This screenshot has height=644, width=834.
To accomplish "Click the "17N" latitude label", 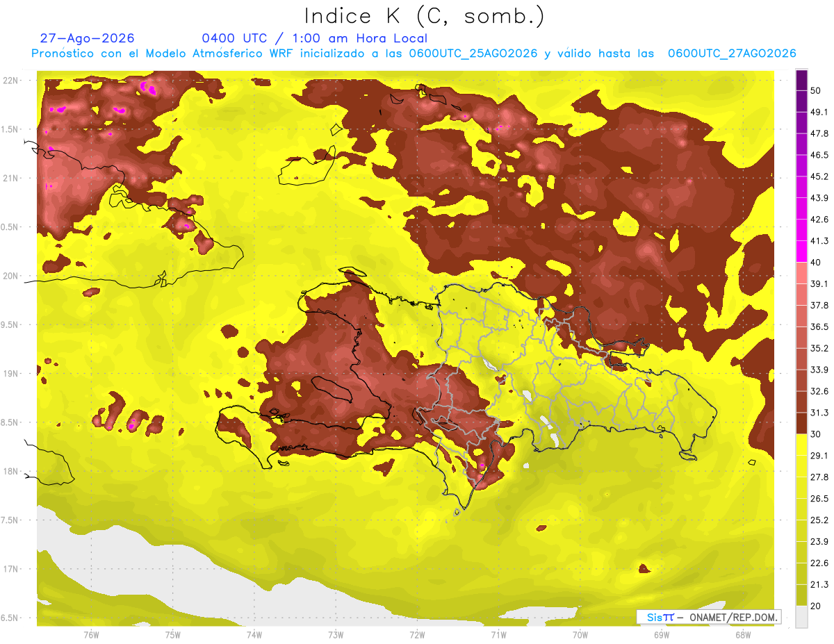I will 10,569.
